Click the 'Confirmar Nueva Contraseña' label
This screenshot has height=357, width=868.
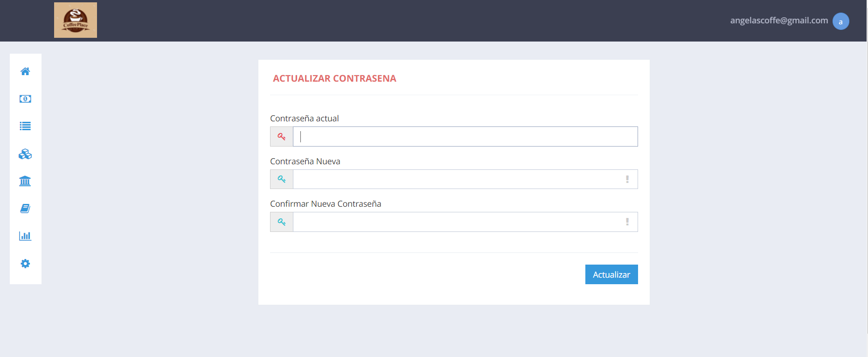click(x=326, y=204)
